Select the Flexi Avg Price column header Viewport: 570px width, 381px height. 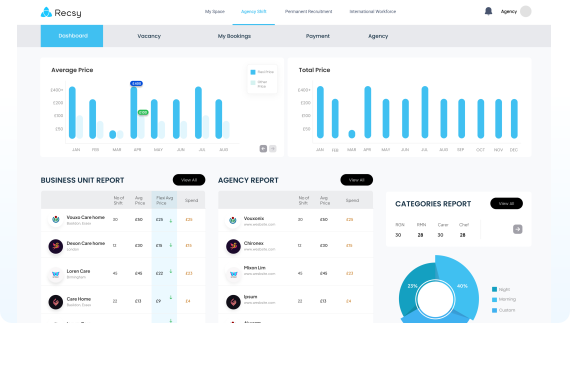164,200
